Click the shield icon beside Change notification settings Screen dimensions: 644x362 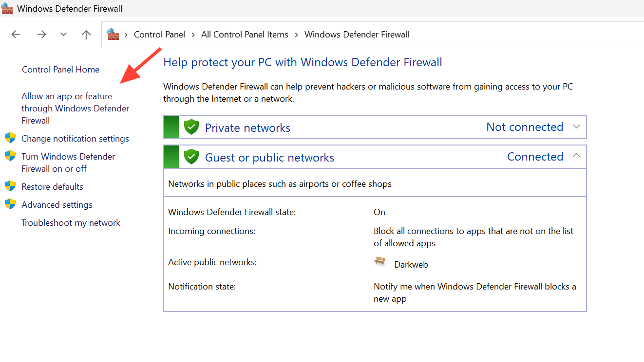coord(10,138)
